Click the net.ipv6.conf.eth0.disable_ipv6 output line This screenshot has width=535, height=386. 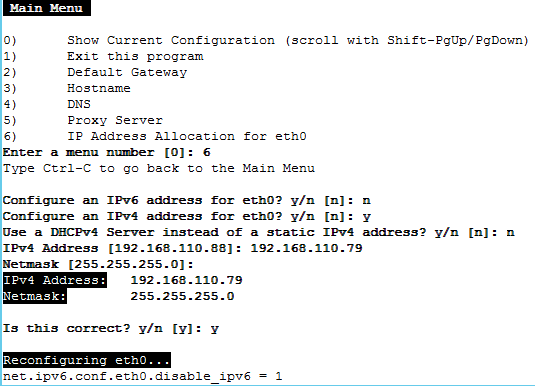pos(143,376)
